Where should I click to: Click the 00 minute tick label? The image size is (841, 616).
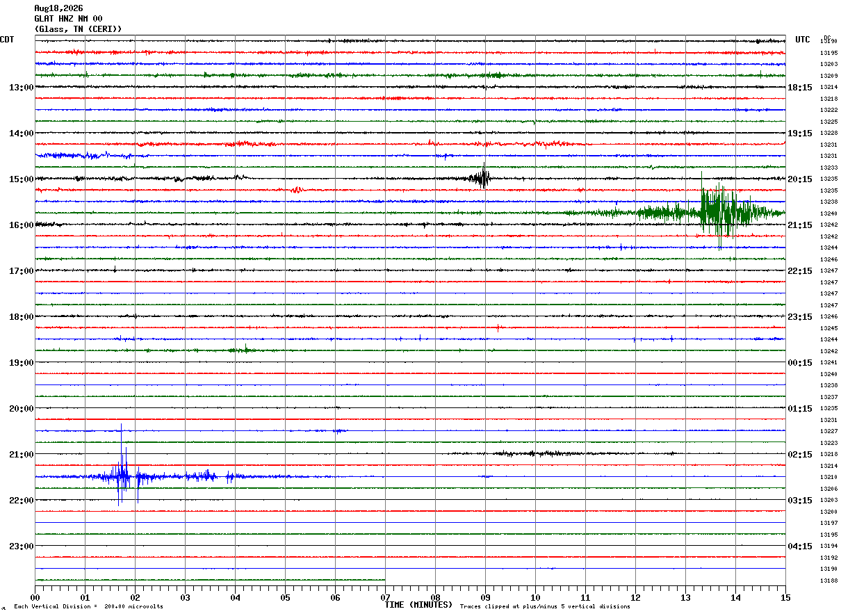35,597
